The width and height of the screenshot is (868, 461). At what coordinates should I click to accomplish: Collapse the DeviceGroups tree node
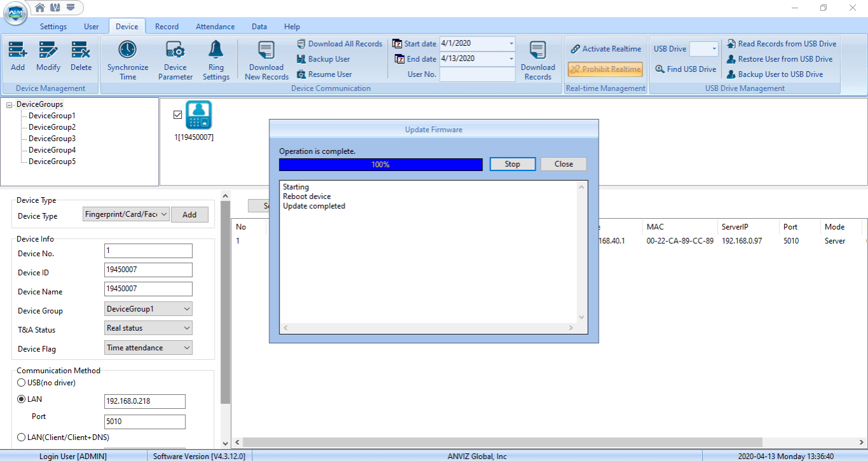point(10,105)
